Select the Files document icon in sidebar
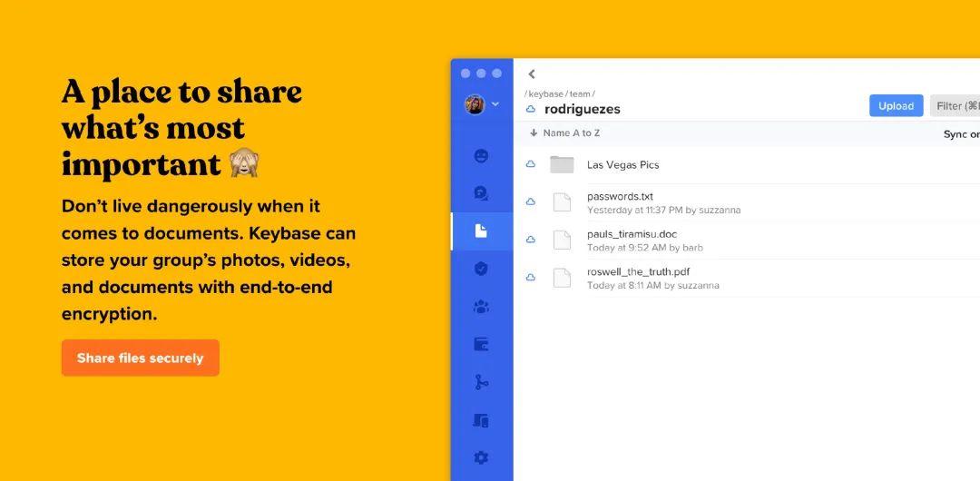This screenshot has height=481, width=980. 481,231
